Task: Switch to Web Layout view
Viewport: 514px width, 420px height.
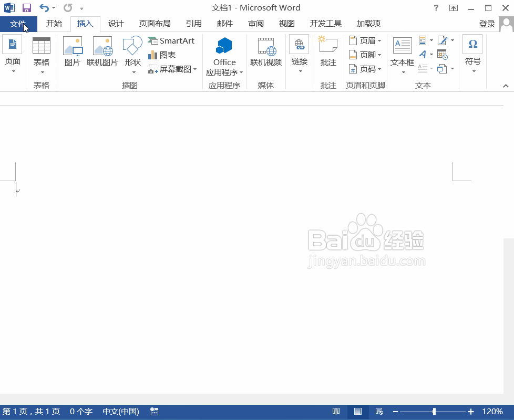Action: point(379,412)
